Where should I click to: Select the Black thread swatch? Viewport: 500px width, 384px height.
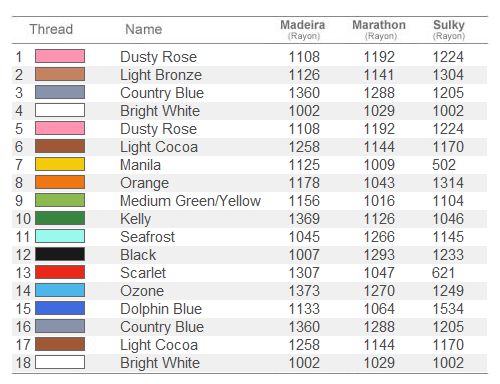click(60, 254)
